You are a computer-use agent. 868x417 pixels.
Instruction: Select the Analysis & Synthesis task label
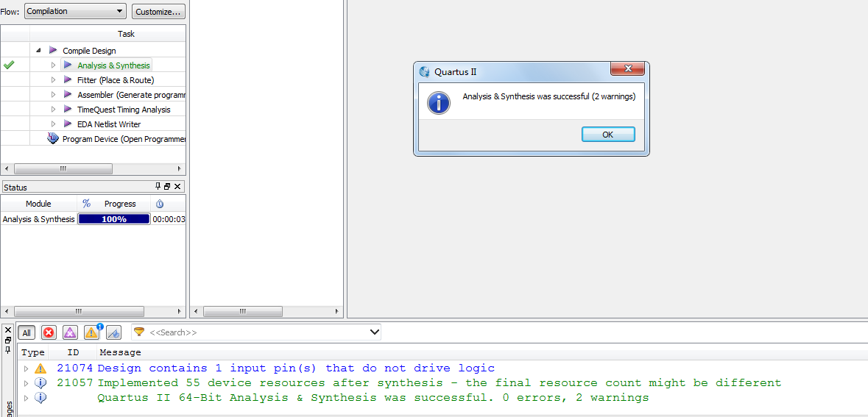point(113,65)
